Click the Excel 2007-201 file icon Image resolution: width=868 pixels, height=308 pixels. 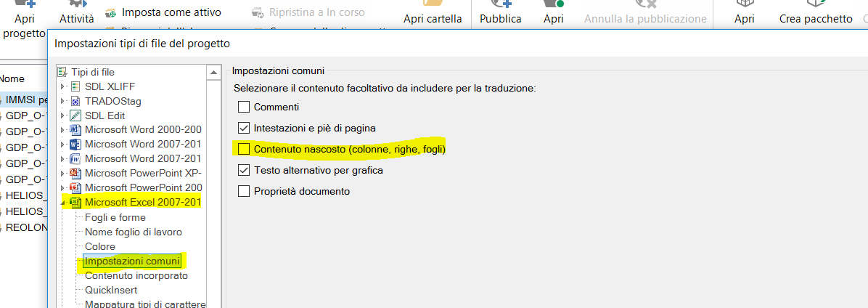click(75, 202)
